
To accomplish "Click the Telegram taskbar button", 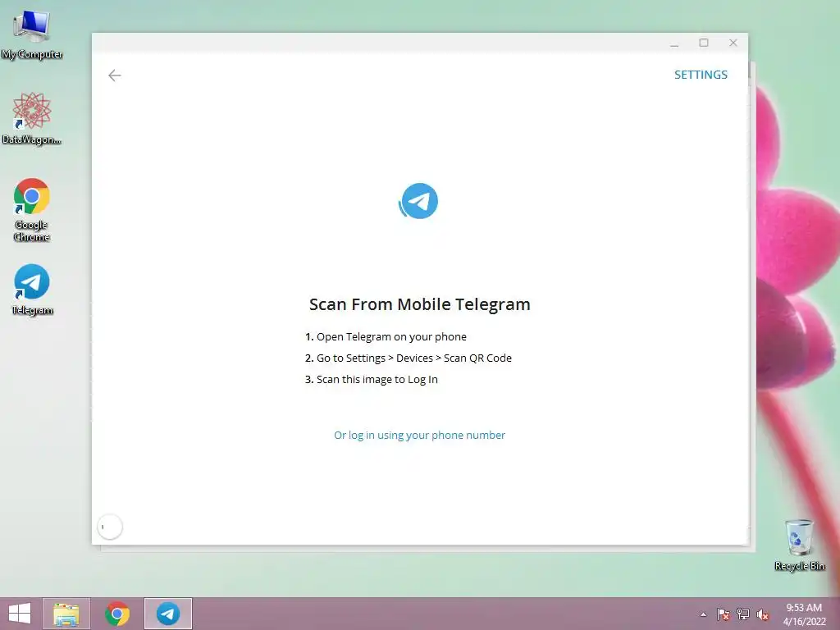I will click(168, 614).
